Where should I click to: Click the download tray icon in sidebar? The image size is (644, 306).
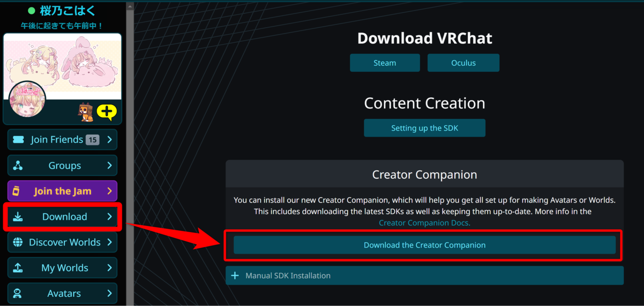(x=18, y=217)
